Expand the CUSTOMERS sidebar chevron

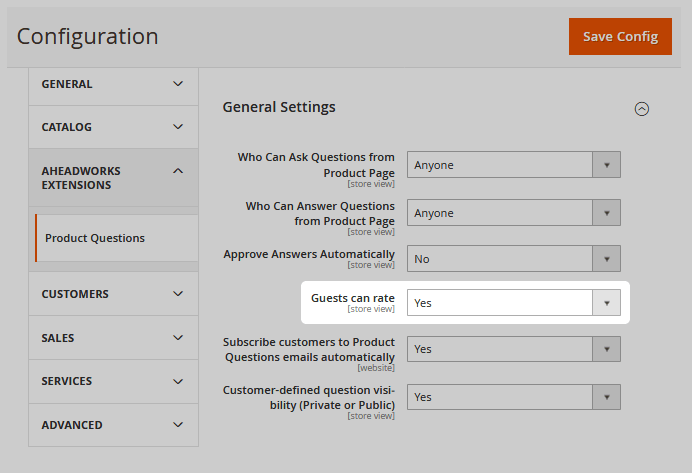click(x=178, y=294)
